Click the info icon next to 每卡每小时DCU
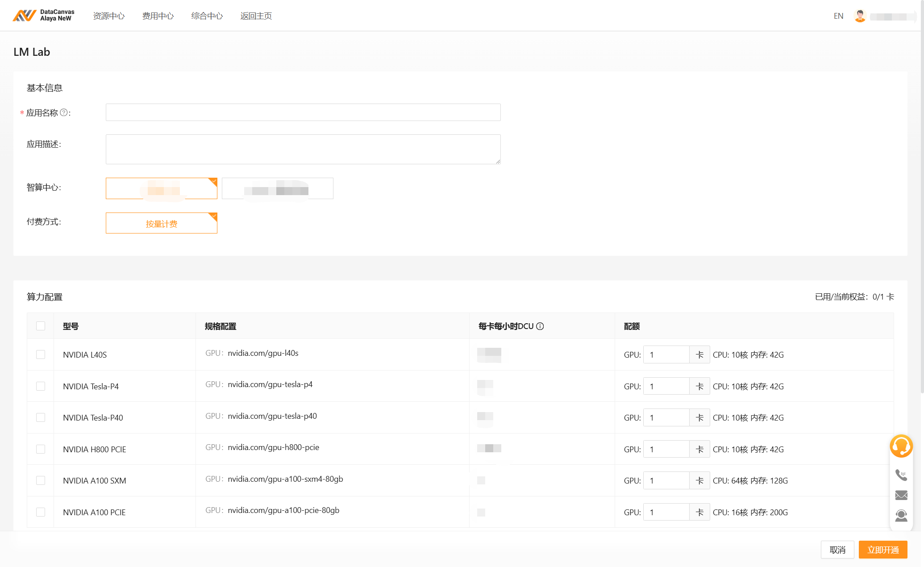 click(540, 326)
